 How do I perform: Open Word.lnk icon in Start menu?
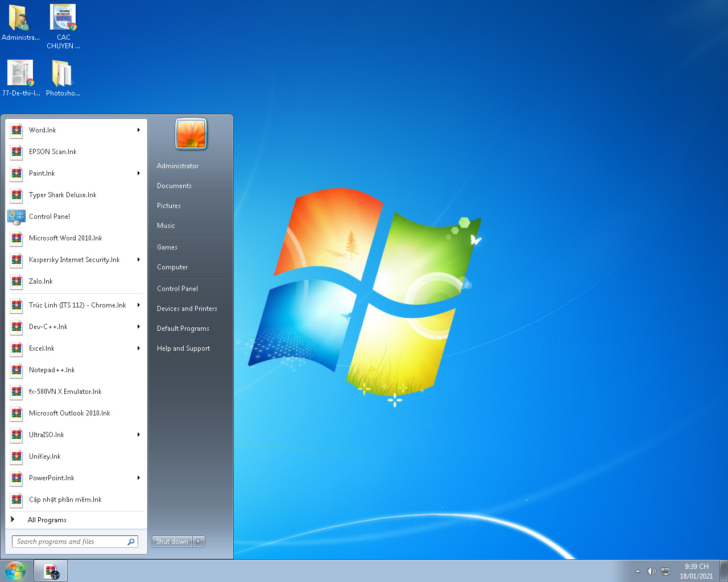pos(16,130)
